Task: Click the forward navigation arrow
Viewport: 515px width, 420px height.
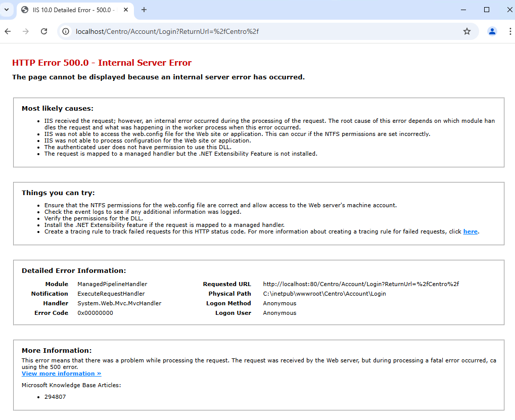Action: pyautogui.click(x=26, y=31)
